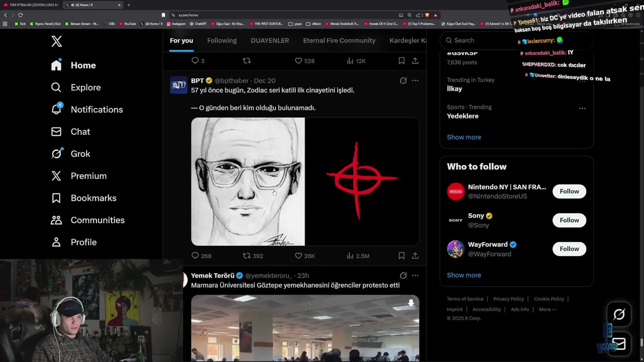Go back in browser
This screenshot has height=362, width=644.
[6, 15]
